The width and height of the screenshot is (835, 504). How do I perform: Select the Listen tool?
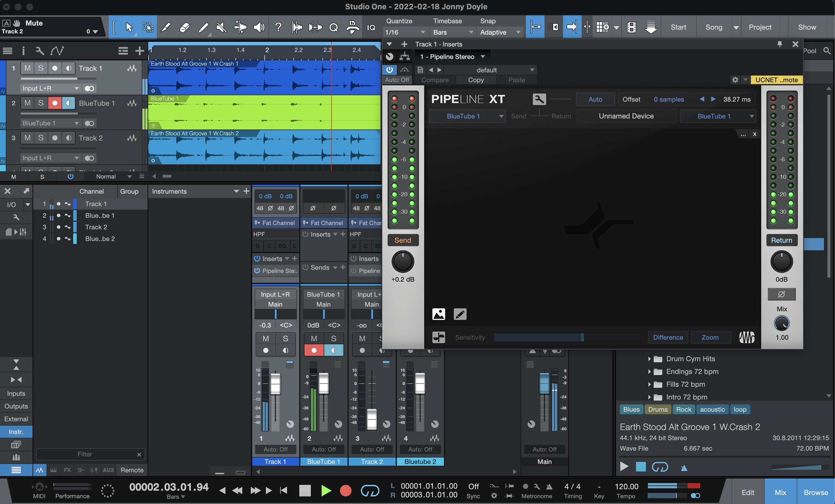click(259, 27)
